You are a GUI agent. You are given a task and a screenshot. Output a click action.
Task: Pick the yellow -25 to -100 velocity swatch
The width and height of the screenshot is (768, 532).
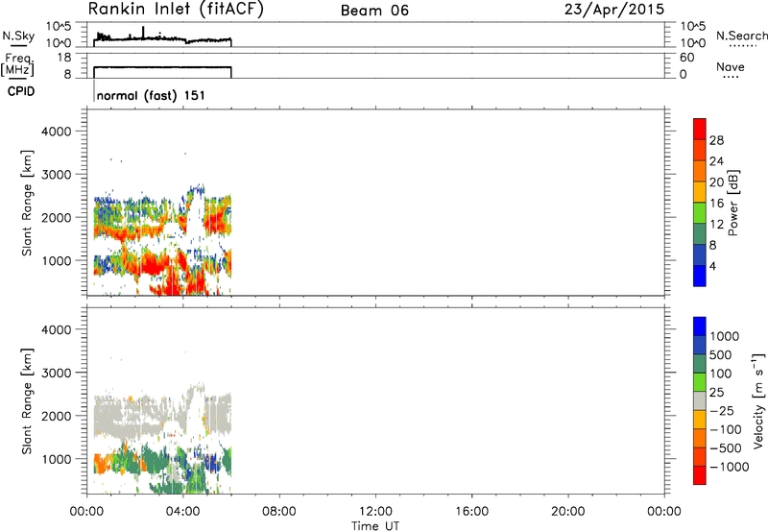coord(700,420)
